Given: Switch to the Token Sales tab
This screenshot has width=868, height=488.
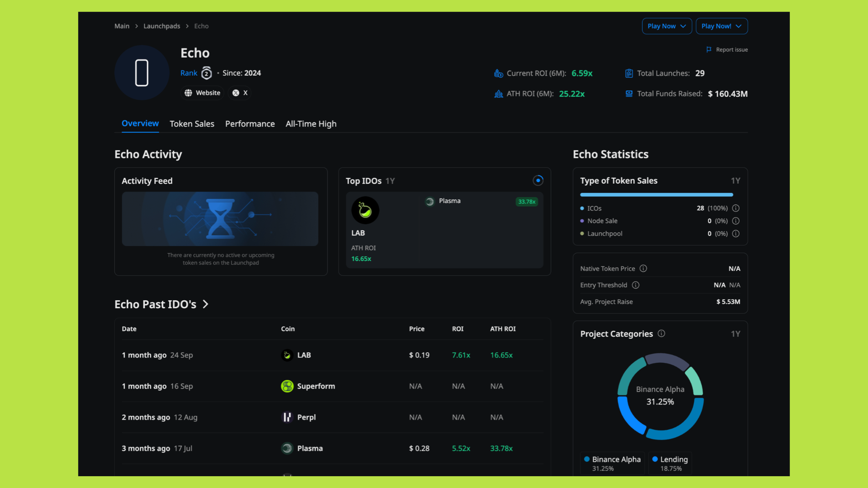Looking at the screenshot, I should (x=192, y=124).
